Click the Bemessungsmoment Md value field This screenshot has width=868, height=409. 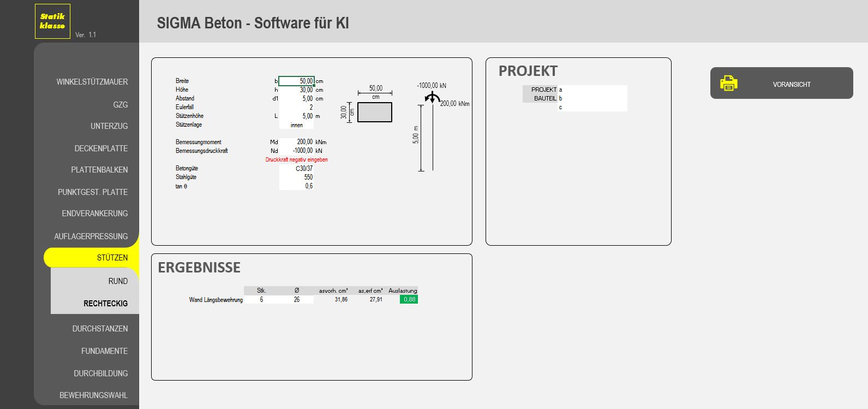(x=296, y=142)
